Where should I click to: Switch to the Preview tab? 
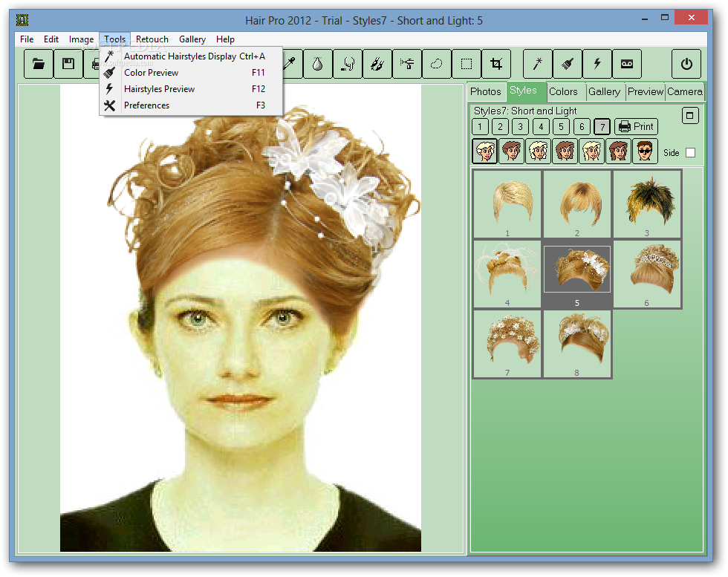pyautogui.click(x=646, y=91)
